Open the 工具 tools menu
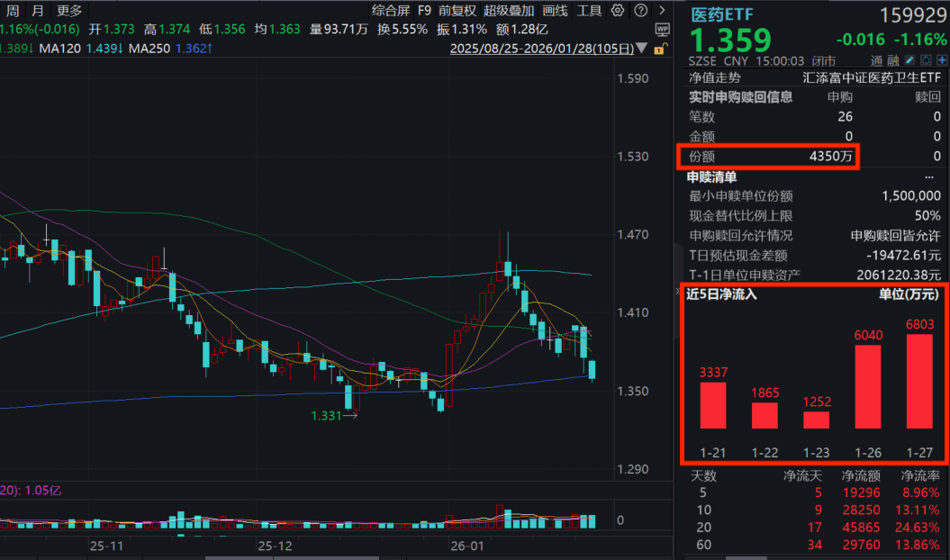This screenshot has width=950, height=560. coord(591,11)
